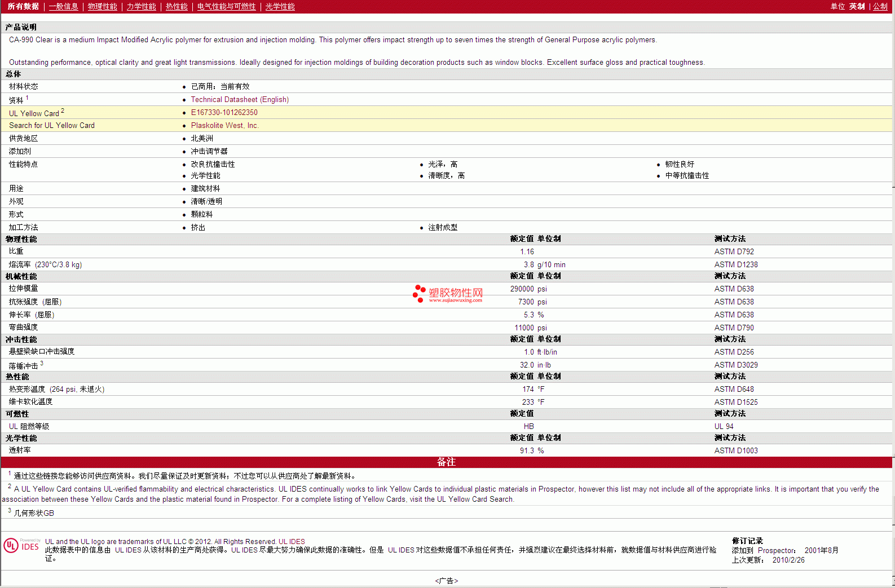Open the 所有数据 tab
The image size is (895, 588).
tap(23, 7)
